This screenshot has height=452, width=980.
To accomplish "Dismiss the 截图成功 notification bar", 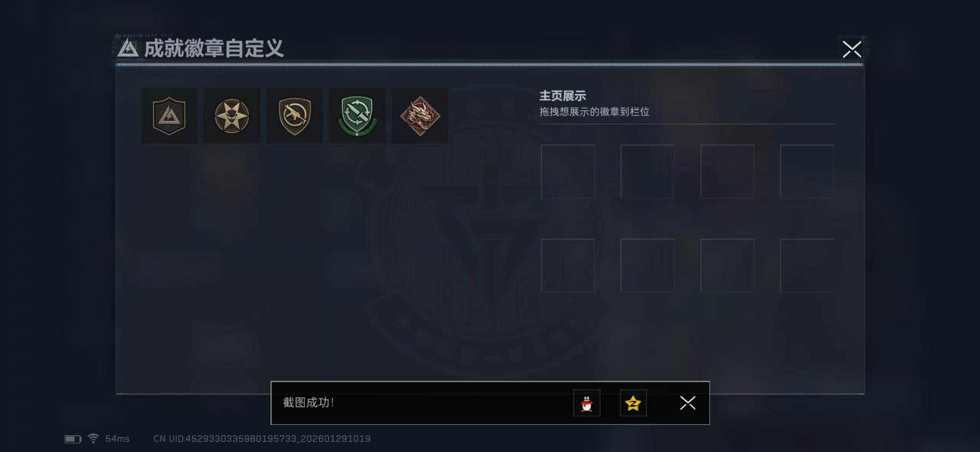I will [x=687, y=403].
